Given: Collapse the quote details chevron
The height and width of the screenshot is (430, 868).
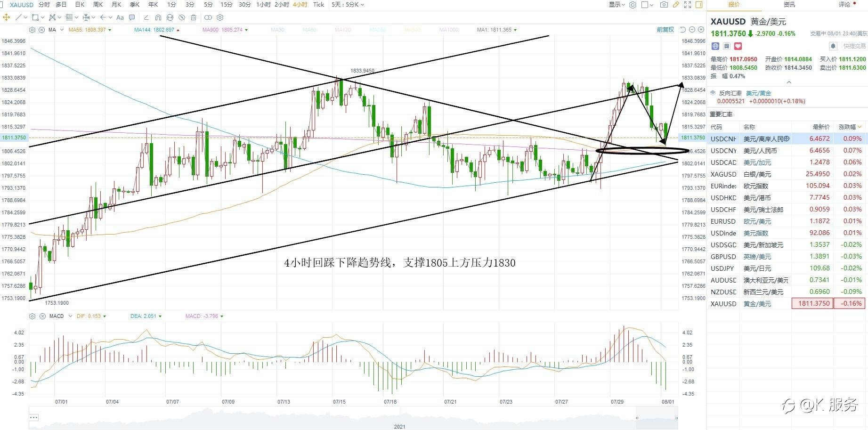Looking at the screenshot, I should pyautogui.click(x=789, y=82).
